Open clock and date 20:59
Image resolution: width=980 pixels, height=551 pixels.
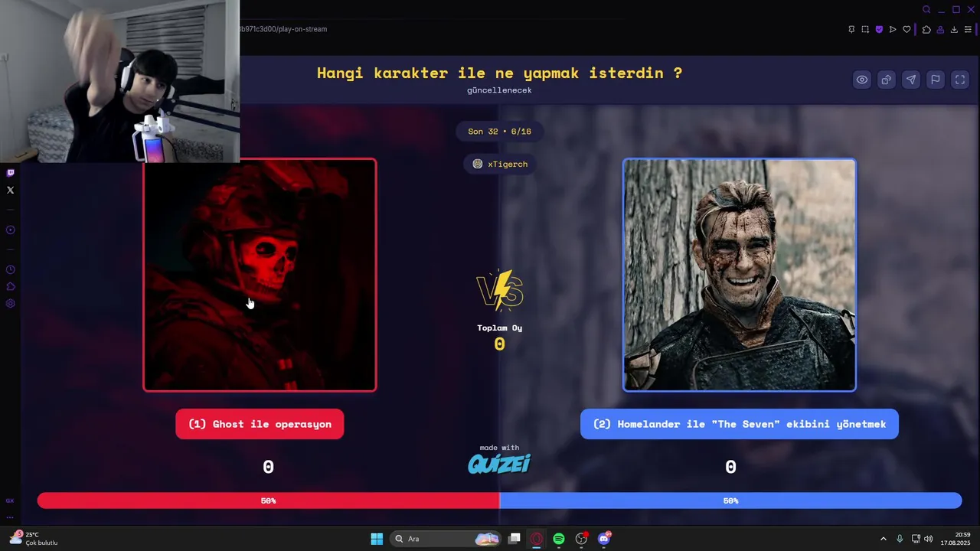pyautogui.click(x=956, y=539)
